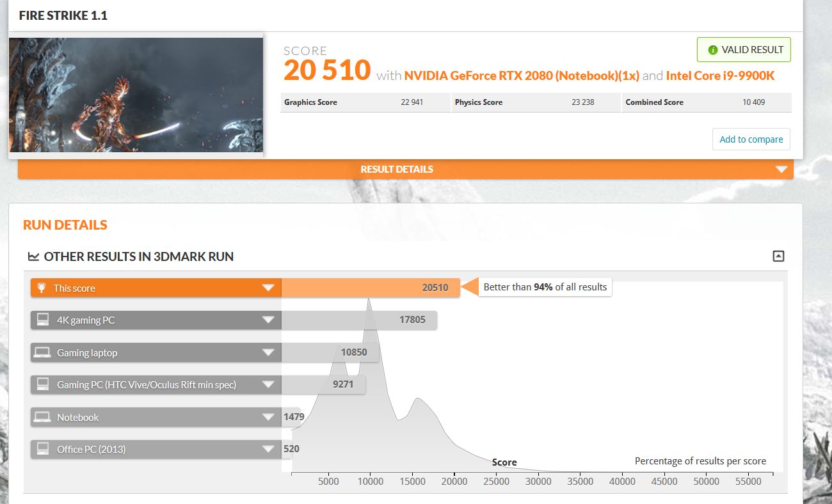This screenshot has height=504, width=832.
Task: Click the Graphics Score value 22 941
Action: pyautogui.click(x=412, y=102)
